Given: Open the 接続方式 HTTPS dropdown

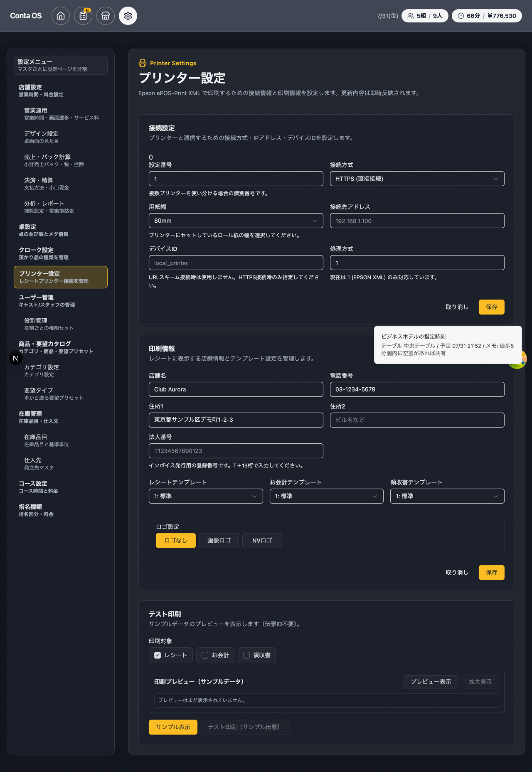Looking at the screenshot, I should [417, 179].
